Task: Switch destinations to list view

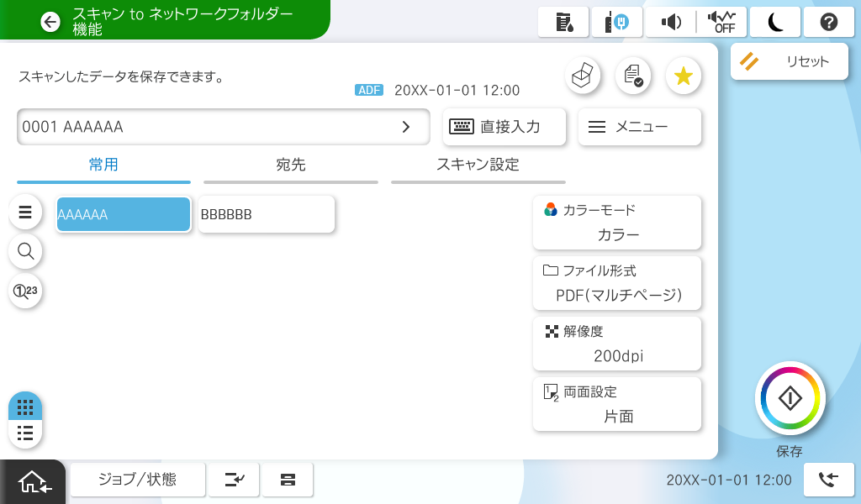Action: point(25,433)
